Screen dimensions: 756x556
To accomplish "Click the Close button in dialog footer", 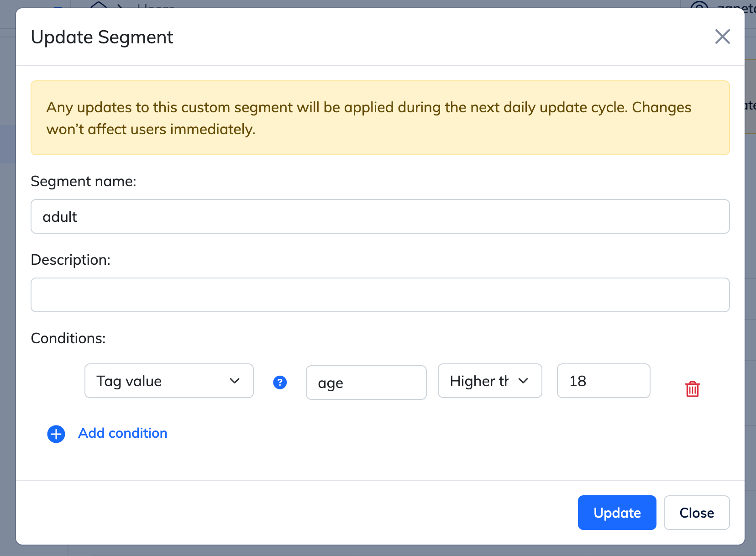I will point(696,513).
